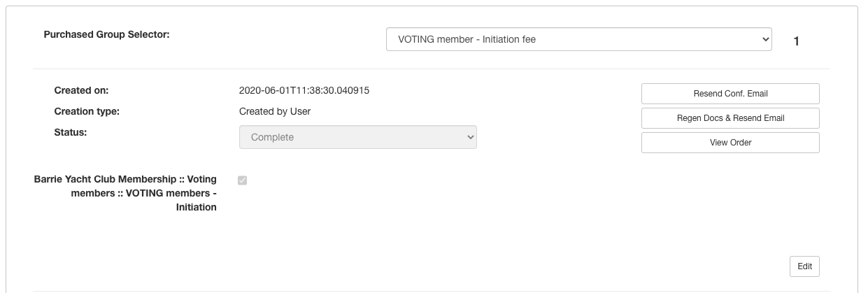Click the Purchased Group Selector label
Viewport: 868px width, 293px height.
pyautogui.click(x=107, y=34)
